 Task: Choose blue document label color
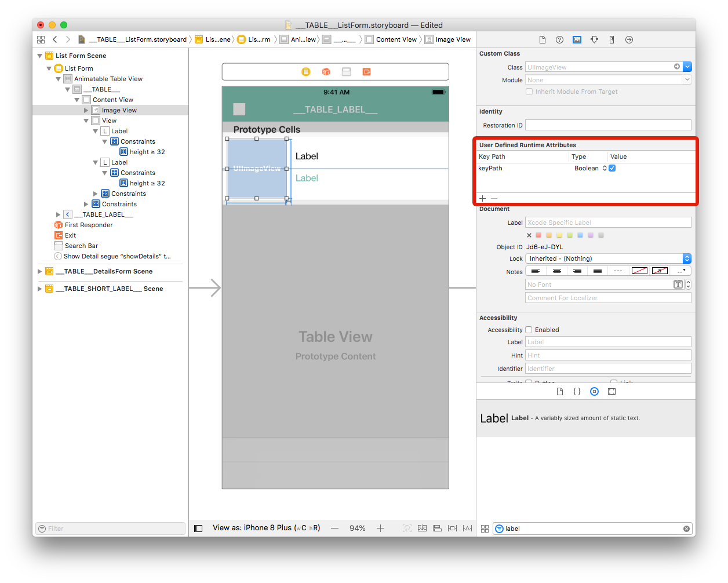pyautogui.click(x=580, y=235)
